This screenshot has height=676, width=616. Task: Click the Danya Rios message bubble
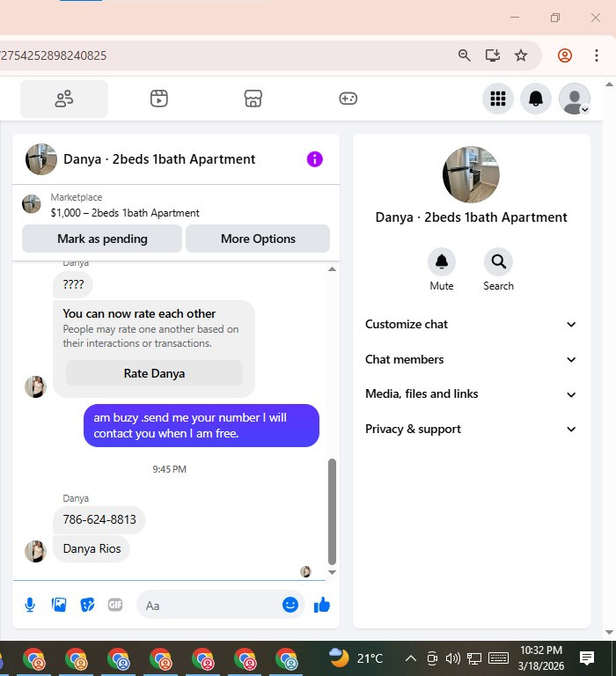click(x=92, y=548)
